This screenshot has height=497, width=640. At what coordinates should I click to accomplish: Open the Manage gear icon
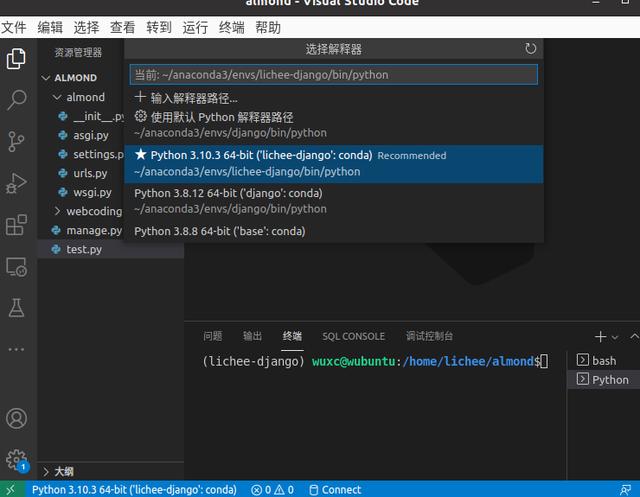click(16, 460)
